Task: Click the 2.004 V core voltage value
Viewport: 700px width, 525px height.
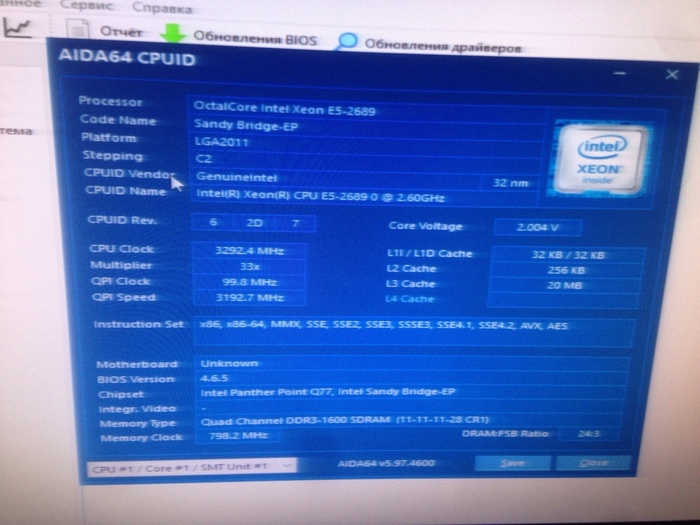Action: pos(538,227)
